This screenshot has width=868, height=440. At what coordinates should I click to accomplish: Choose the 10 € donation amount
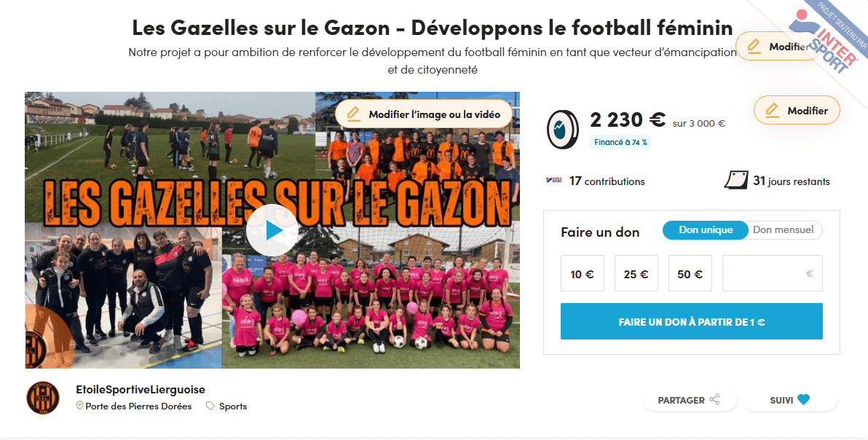pos(583,273)
